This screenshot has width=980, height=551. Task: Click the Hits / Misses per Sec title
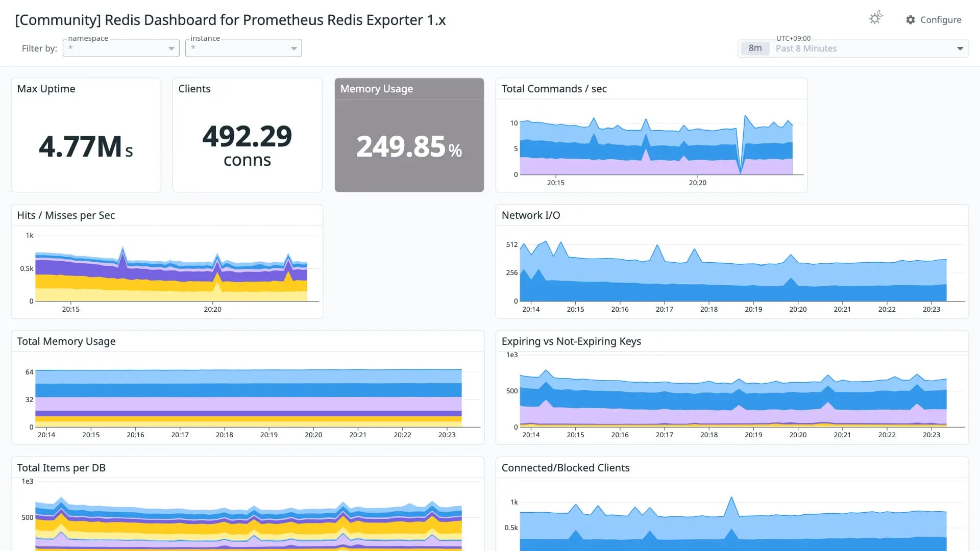tap(66, 215)
